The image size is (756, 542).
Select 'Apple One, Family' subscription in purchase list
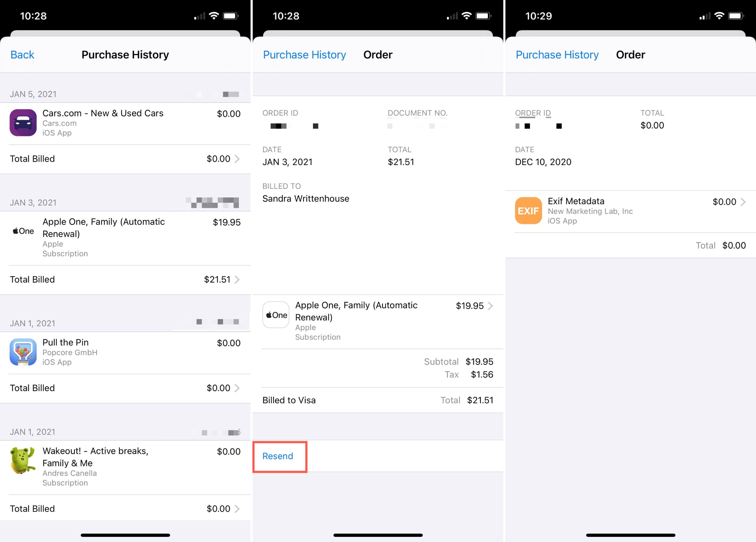click(x=104, y=228)
